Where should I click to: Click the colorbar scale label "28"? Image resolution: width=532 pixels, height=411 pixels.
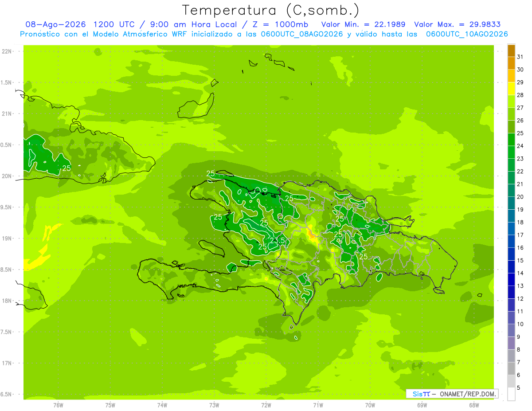(x=520, y=95)
